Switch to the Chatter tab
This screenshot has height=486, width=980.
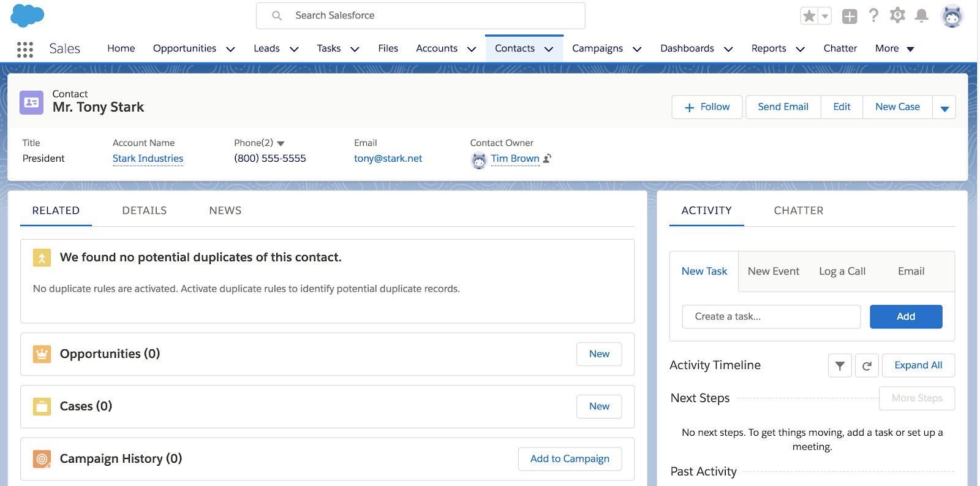tap(798, 211)
